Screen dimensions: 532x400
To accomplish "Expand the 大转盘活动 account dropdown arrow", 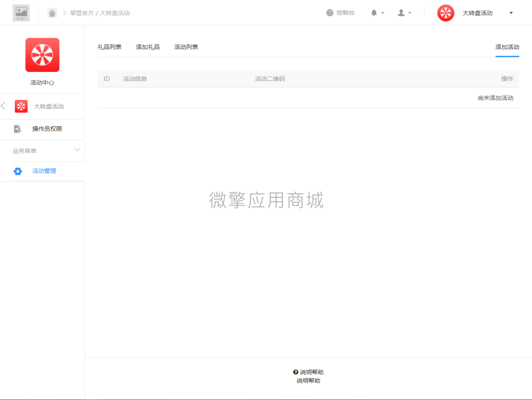I will click(x=511, y=13).
